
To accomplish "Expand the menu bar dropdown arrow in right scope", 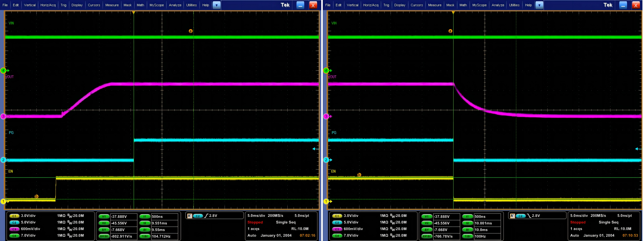I will tap(539, 5).
